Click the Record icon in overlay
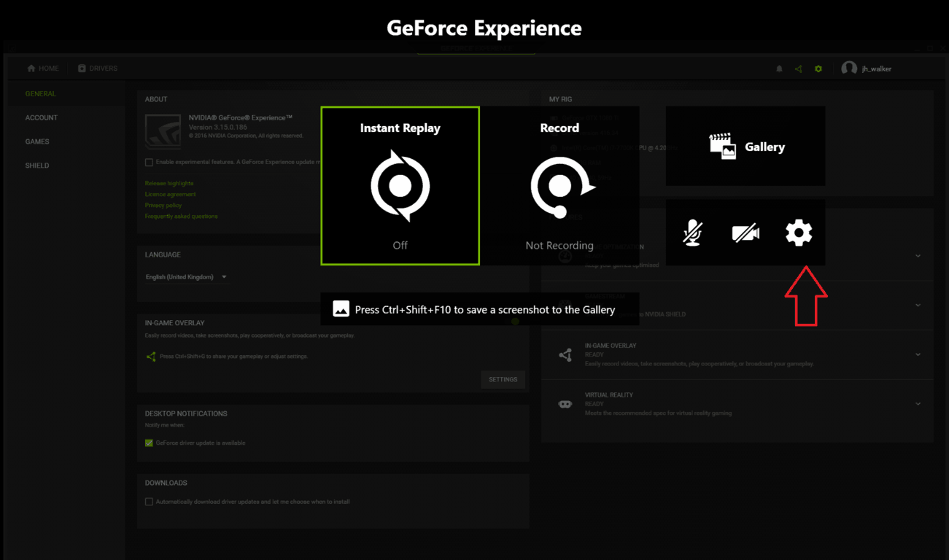 click(560, 186)
